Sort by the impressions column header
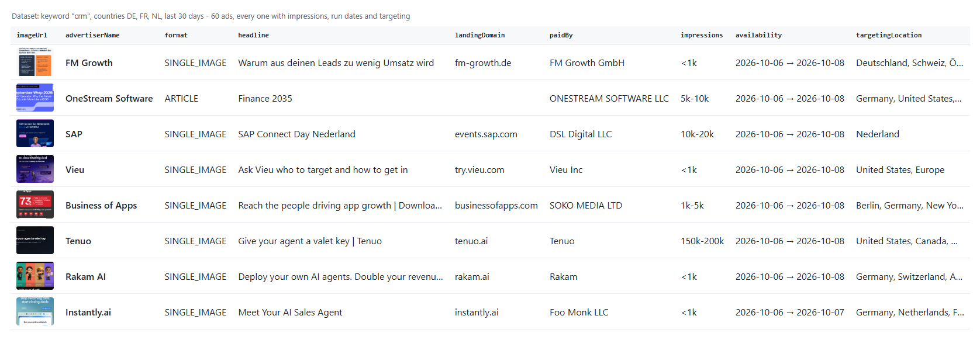Screen dimensions: 980x340 (702, 35)
